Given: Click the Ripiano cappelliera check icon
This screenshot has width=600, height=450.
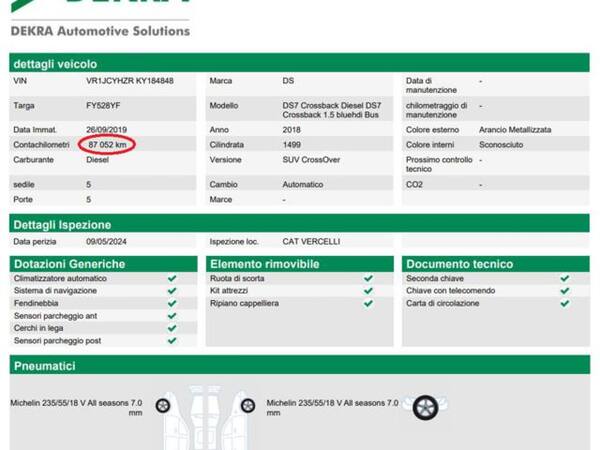Looking at the screenshot, I should pyautogui.click(x=368, y=303).
